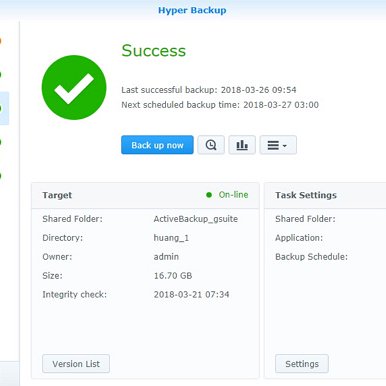
Task: Click the Backup Schedule label
Action: 311,257
